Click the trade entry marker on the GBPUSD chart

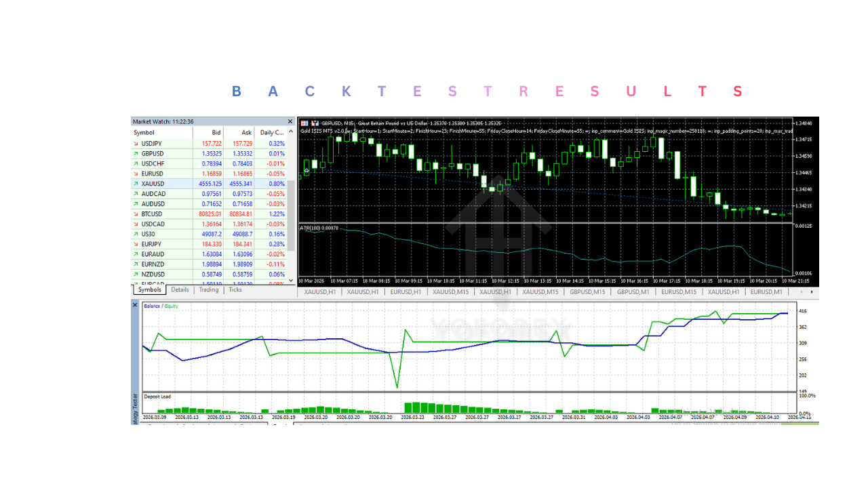click(x=307, y=171)
